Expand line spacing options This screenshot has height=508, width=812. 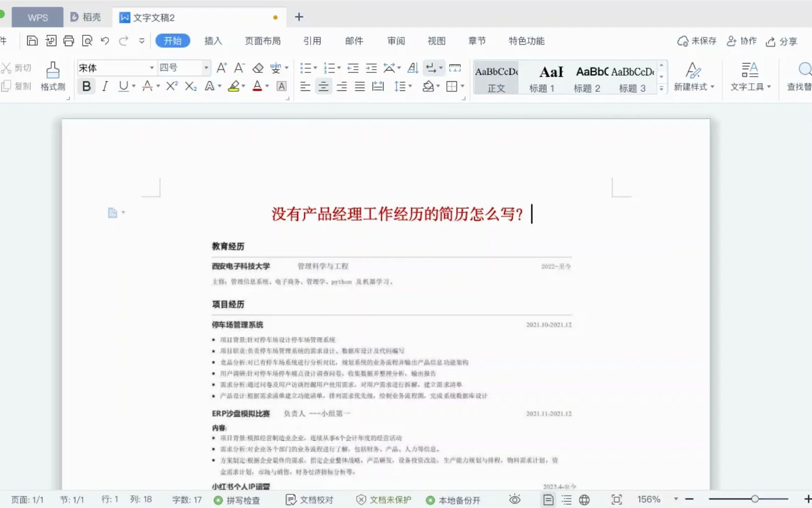(x=410, y=87)
